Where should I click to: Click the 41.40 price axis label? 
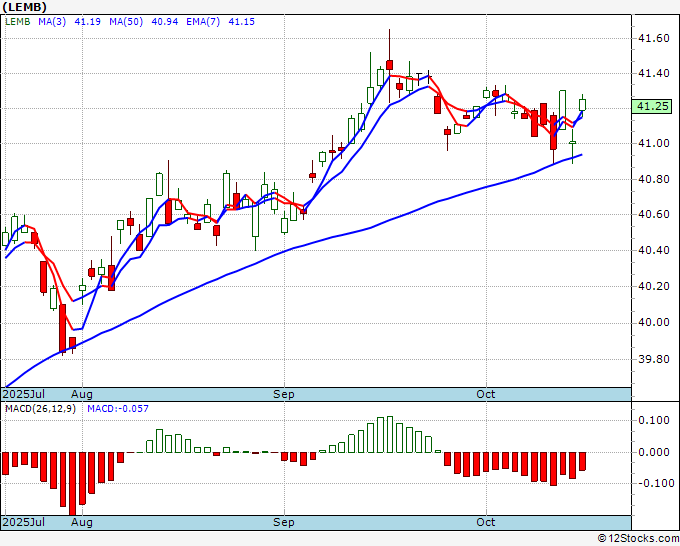click(654, 73)
